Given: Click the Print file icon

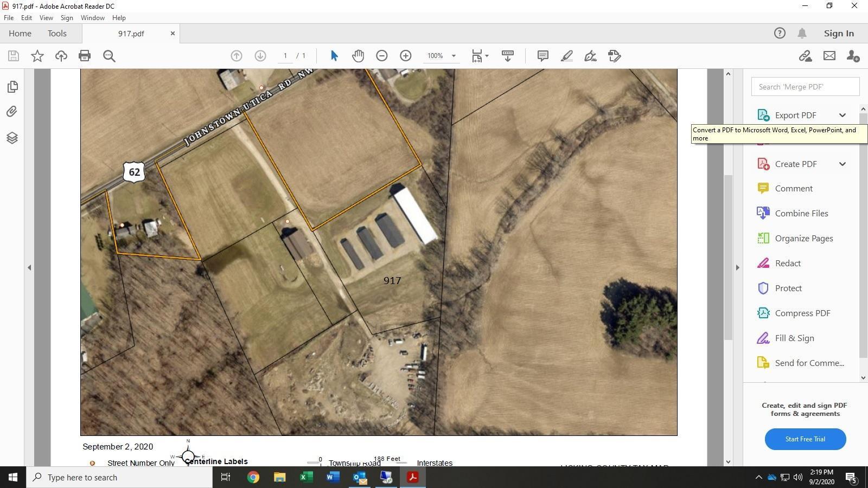Looking at the screenshot, I should click(85, 56).
